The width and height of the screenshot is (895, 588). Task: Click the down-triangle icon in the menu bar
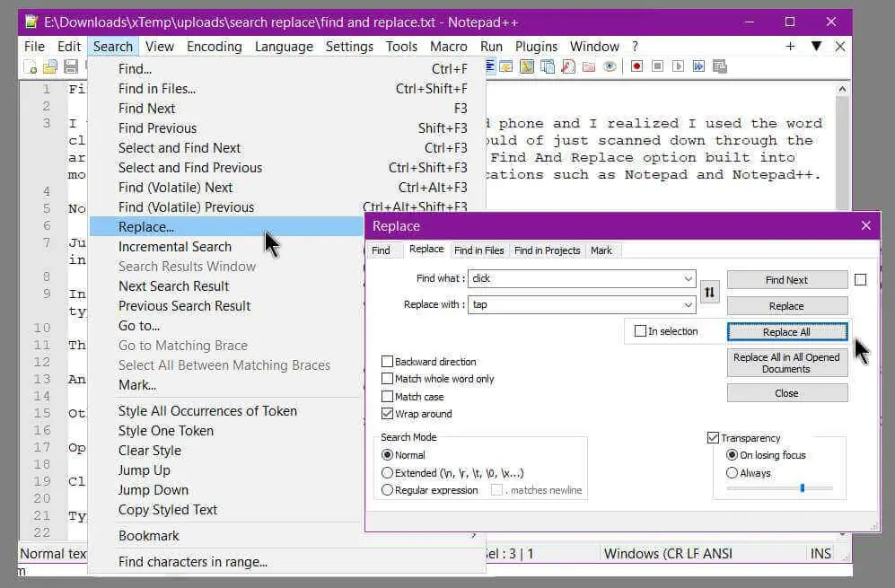click(816, 47)
